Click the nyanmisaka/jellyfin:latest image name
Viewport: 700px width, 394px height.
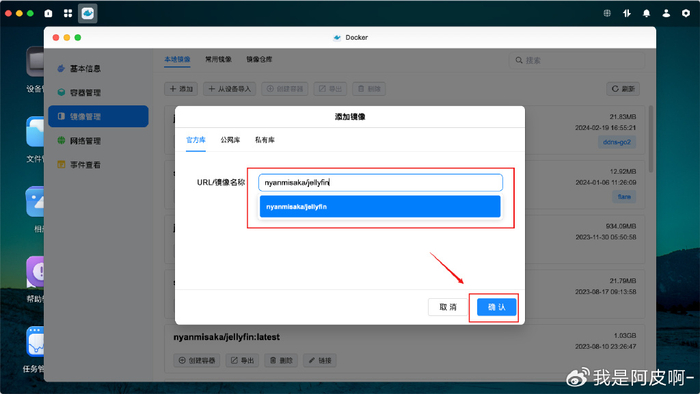tap(226, 337)
